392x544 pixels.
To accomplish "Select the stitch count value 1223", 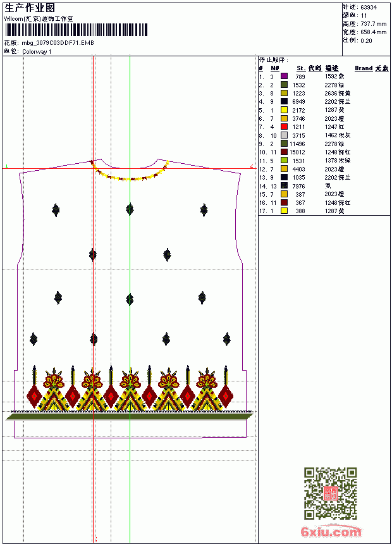I will [298, 94].
